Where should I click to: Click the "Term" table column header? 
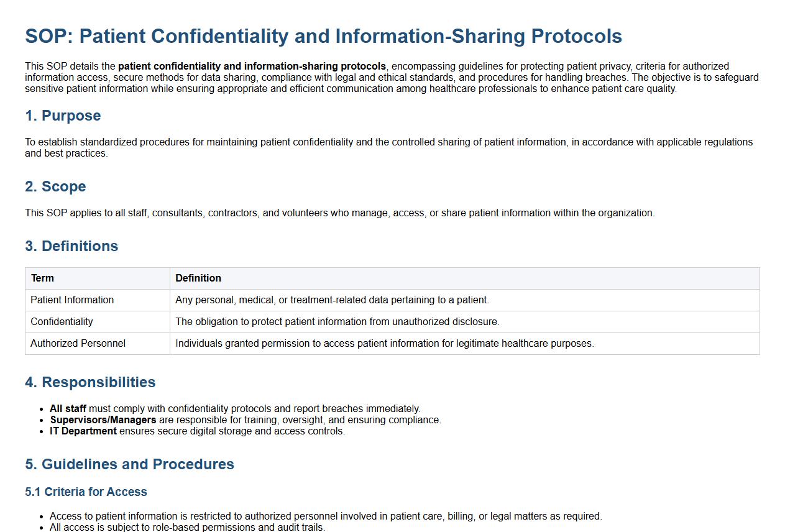(x=42, y=278)
